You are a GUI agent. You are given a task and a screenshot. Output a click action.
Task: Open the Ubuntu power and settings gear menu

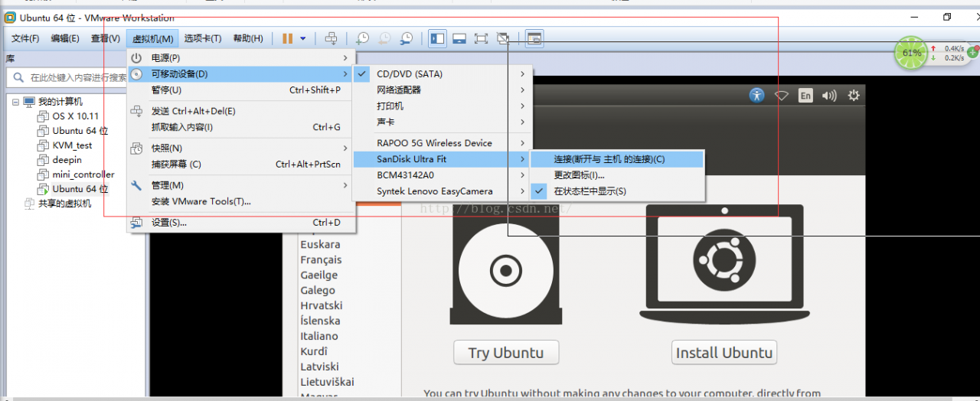click(x=854, y=96)
